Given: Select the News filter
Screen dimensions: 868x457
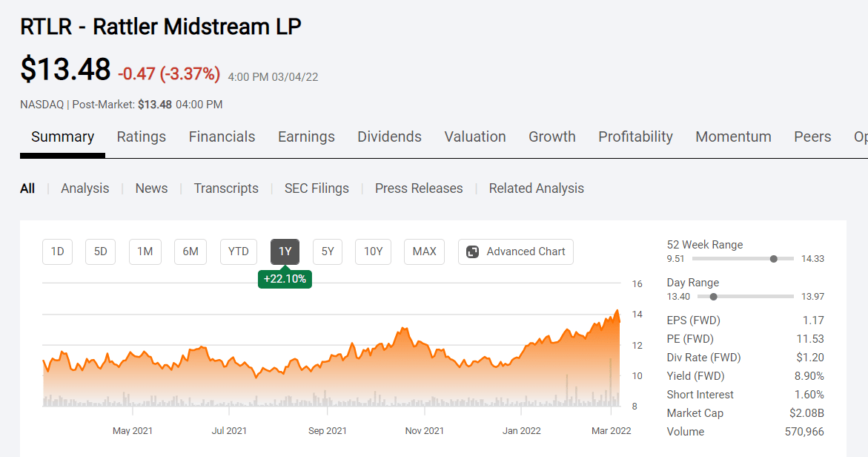Looking at the screenshot, I should (151, 188).
